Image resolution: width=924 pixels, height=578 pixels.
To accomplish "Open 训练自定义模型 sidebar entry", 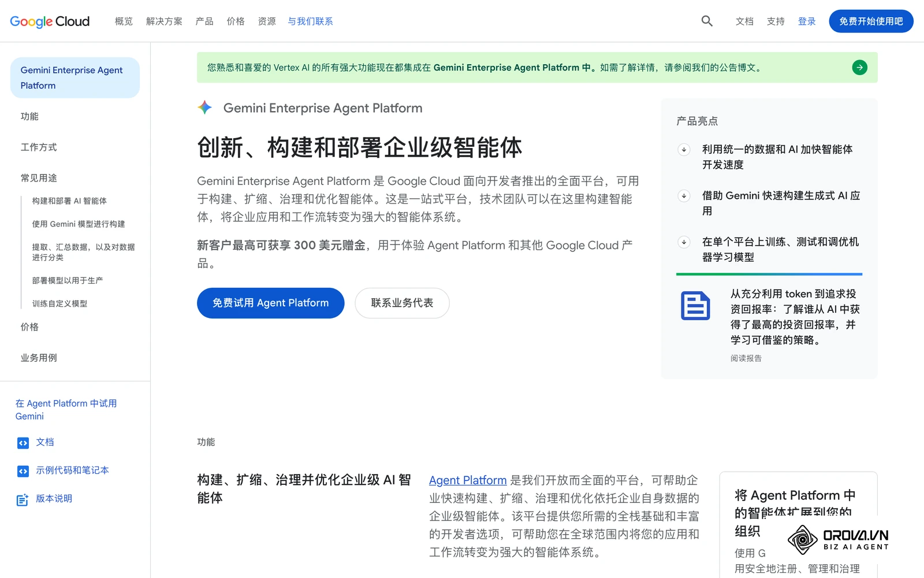I will tap(59, 304).
